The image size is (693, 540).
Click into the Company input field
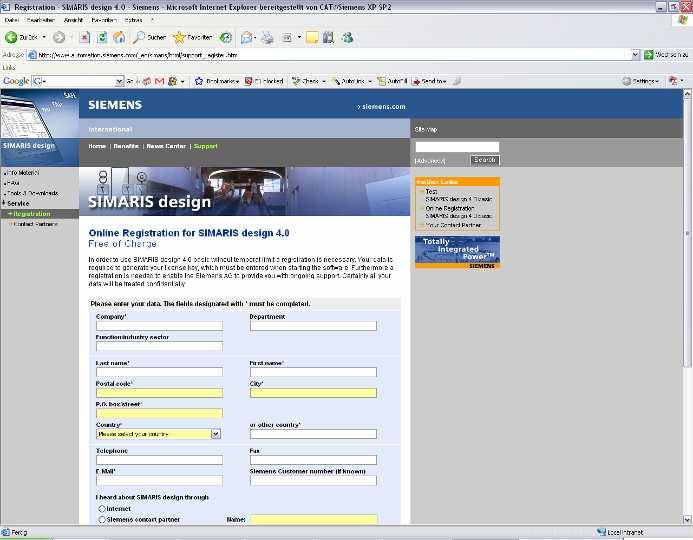(160, 326)
